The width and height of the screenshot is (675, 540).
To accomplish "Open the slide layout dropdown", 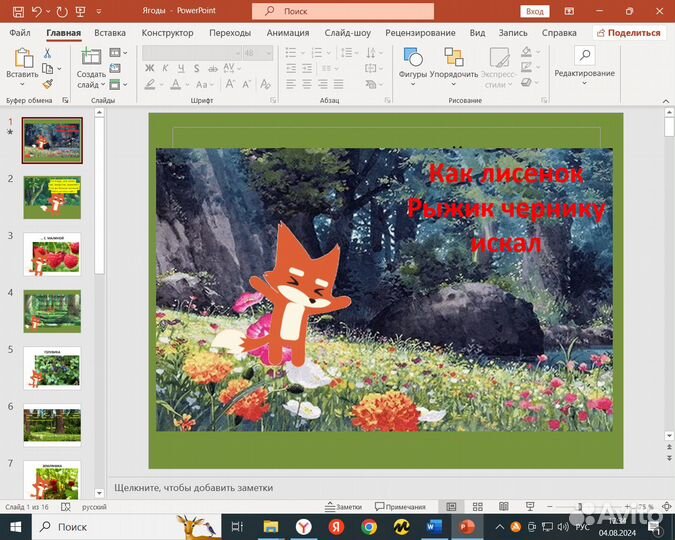I will [x=125, y=53].
